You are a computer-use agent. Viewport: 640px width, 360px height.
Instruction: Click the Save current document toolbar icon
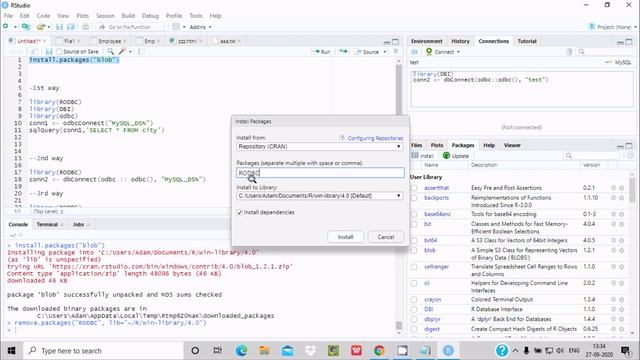point(60,27)
